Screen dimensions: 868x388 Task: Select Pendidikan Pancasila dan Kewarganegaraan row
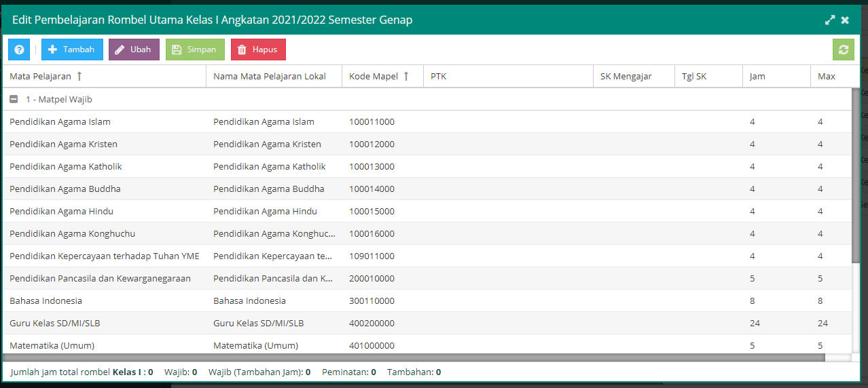click(x=427, y=278)
